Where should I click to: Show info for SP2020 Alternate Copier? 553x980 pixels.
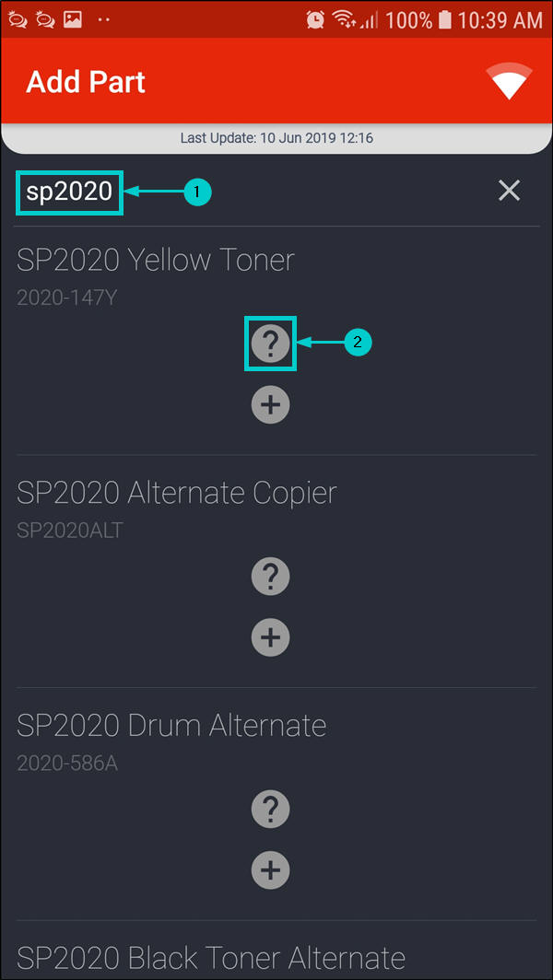click(270, 577)
